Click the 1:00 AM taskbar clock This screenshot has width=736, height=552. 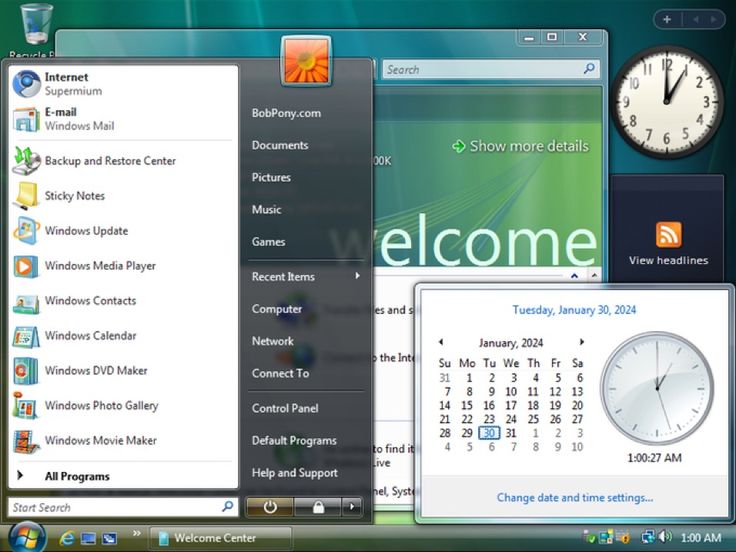700,537
